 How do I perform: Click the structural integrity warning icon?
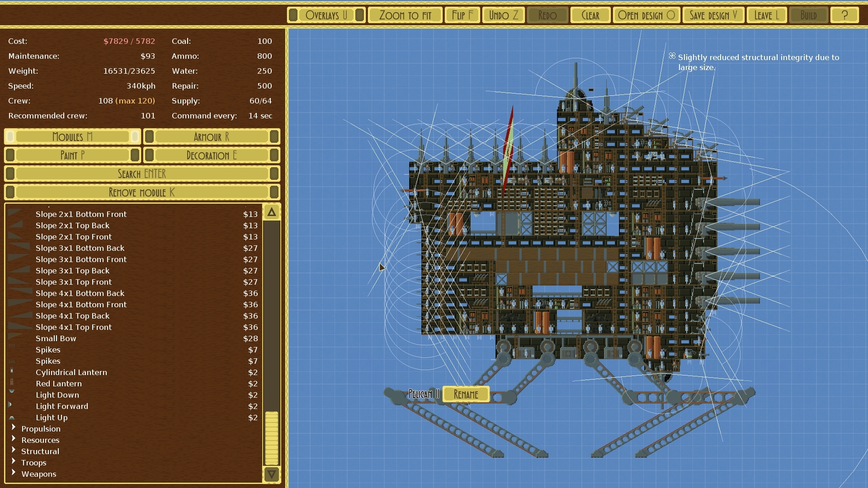pos(672,56)
